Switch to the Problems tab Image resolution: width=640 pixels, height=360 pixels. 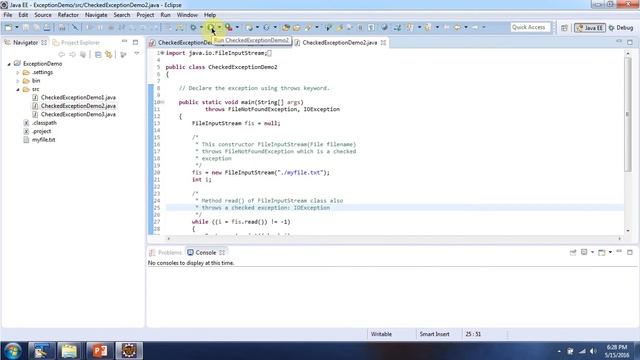[x=166, y=253]
